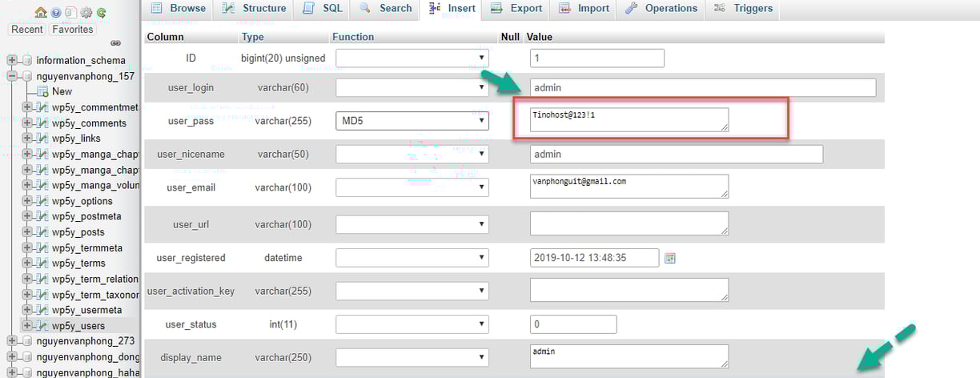
Task: Click the table icon beside wp5y_comments
Action: tap(43, 123)
